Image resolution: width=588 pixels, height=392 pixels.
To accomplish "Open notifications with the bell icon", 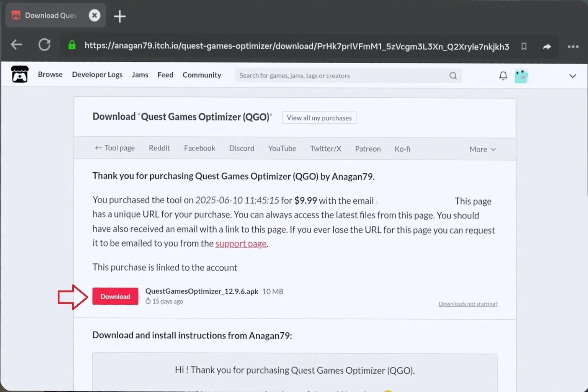I will (x=503, y=76).
